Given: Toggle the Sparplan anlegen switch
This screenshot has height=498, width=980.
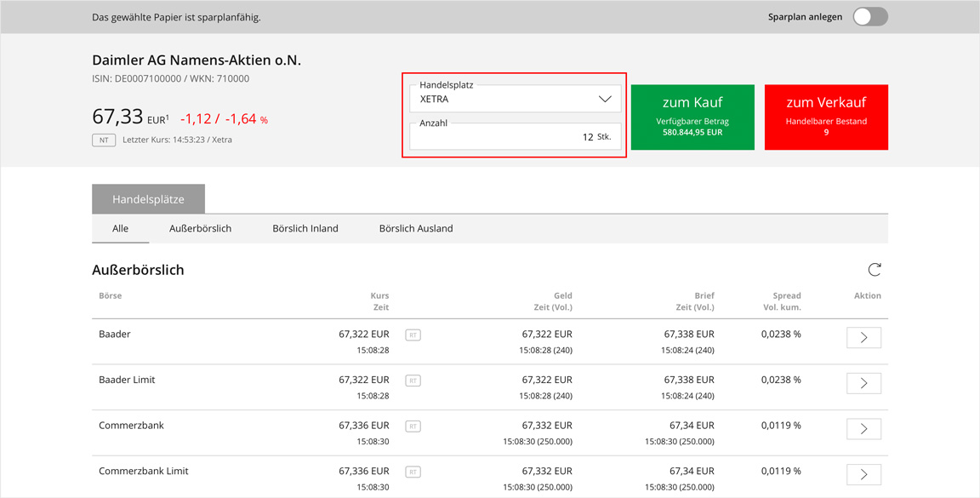Looking at the screenshot, I should [870, 17].
